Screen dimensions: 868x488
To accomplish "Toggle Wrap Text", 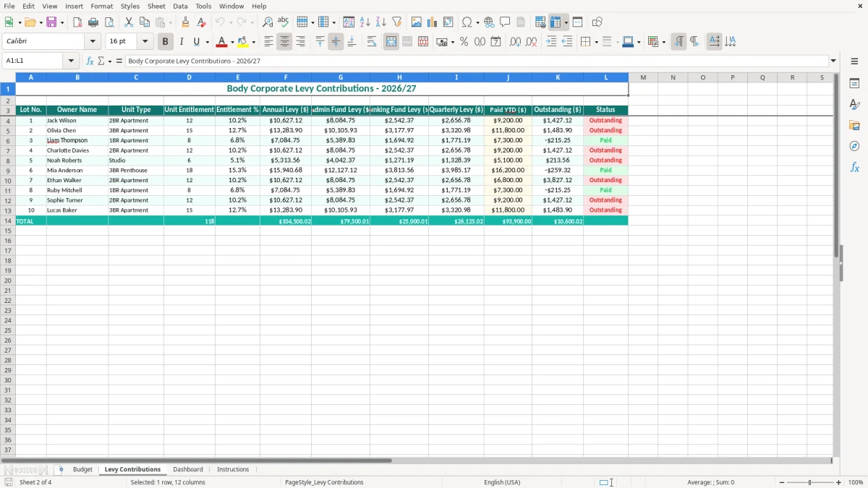I will coord(372,42).
